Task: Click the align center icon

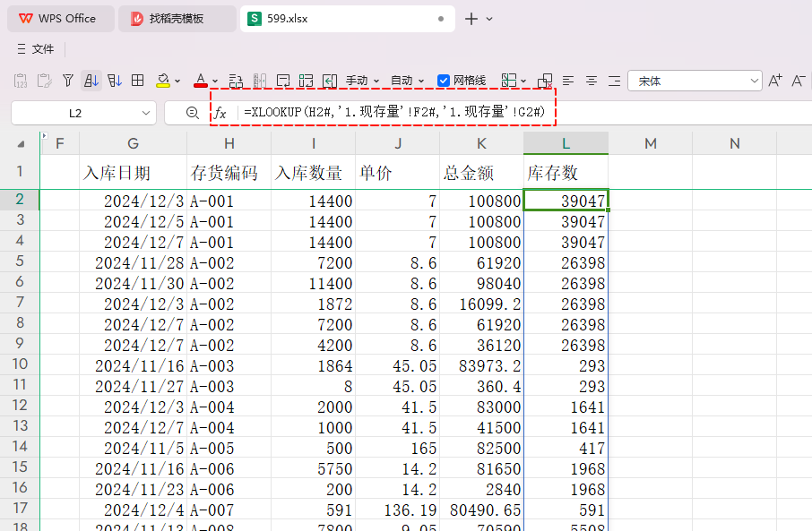Action: (592, 81)
